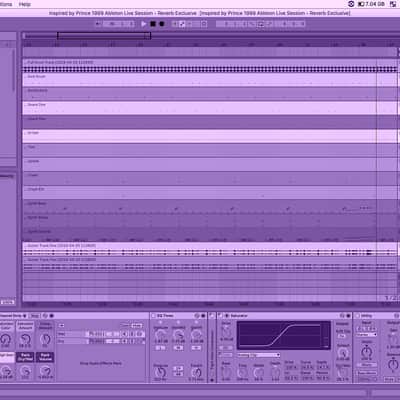Viewport: 400px width, 400px height.
Task: Click the Saturator Output knob
Action: coord(343,353)
